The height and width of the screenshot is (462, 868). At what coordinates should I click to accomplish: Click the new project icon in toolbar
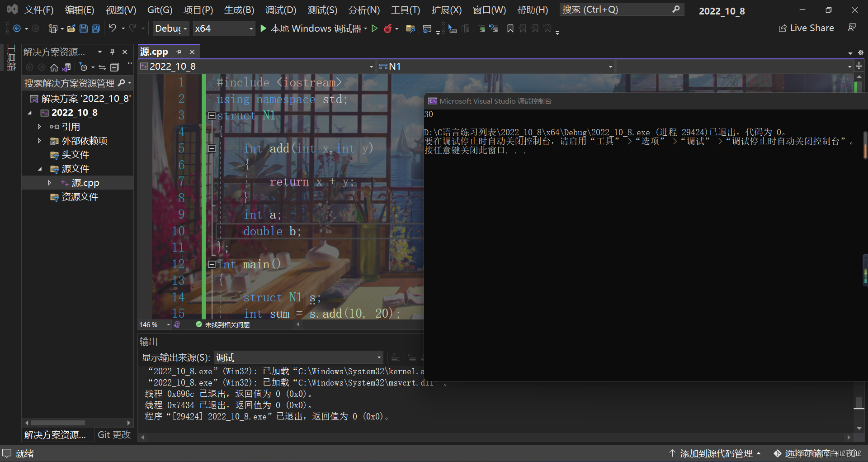(x=53, y=29)
